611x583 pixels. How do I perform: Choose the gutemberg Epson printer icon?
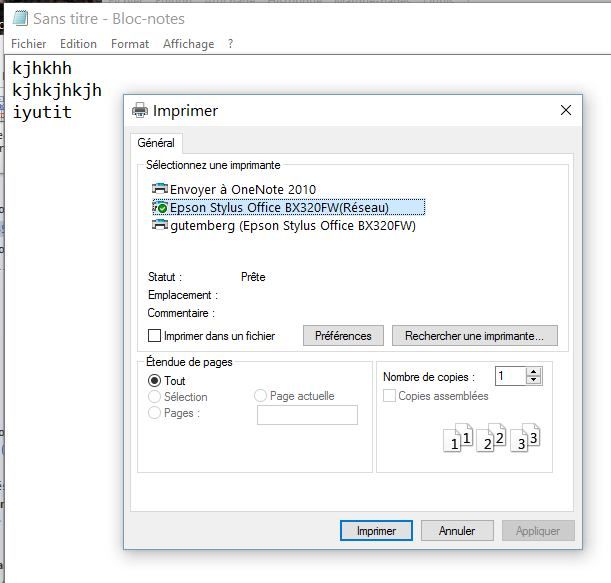[x=160, y=225]
